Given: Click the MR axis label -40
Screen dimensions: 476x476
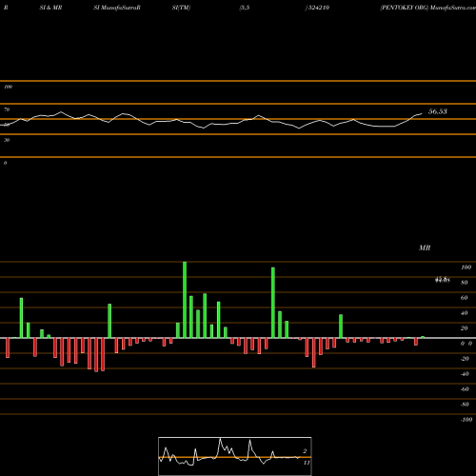Looking at the screenshot, I should click(x=465, y=374).
